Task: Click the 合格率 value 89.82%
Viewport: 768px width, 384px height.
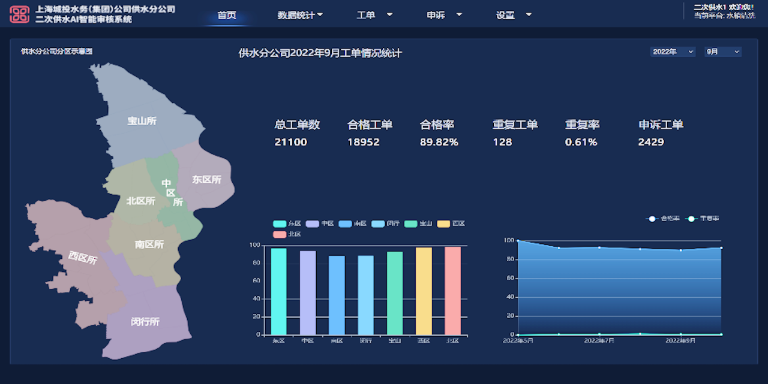Action: click(439, 143)
